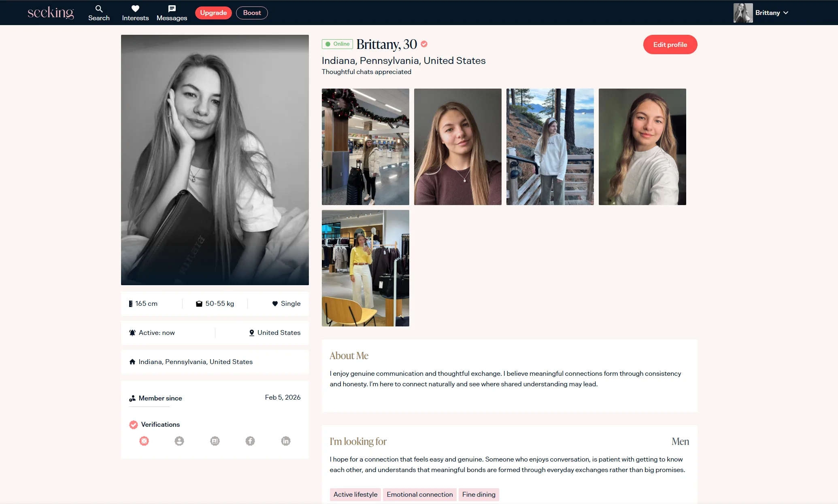Click the profile person verification badge
838x504 pixels.
179,441
